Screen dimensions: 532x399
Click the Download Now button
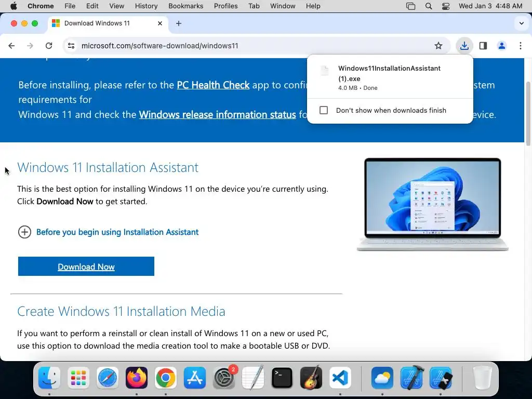click(86, 267)
